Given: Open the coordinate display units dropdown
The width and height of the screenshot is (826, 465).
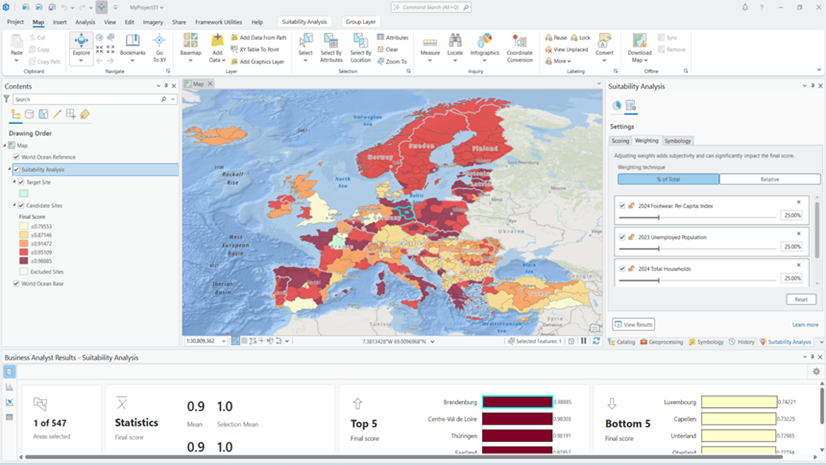Looking at the screenshot, I should (x=432, y=341).
